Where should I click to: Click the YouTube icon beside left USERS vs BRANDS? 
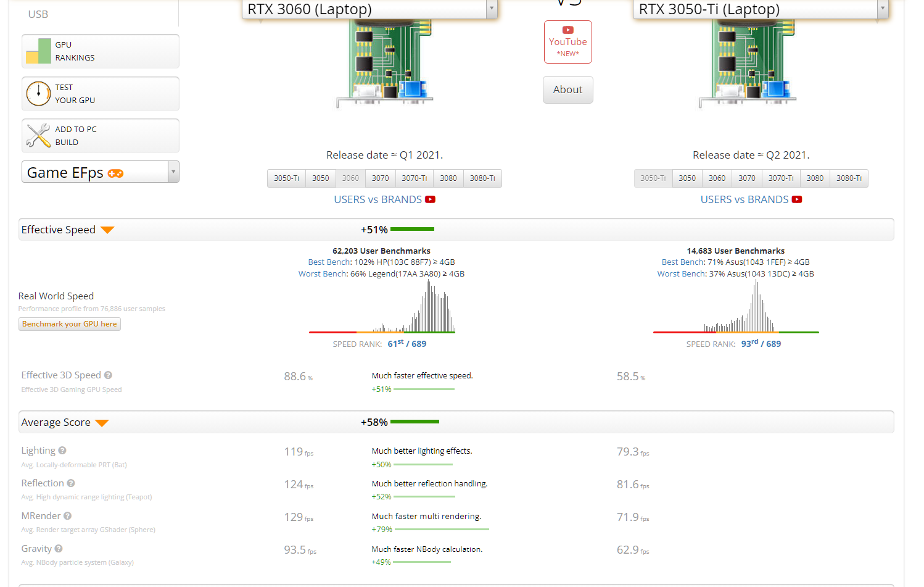click(431, 199)
